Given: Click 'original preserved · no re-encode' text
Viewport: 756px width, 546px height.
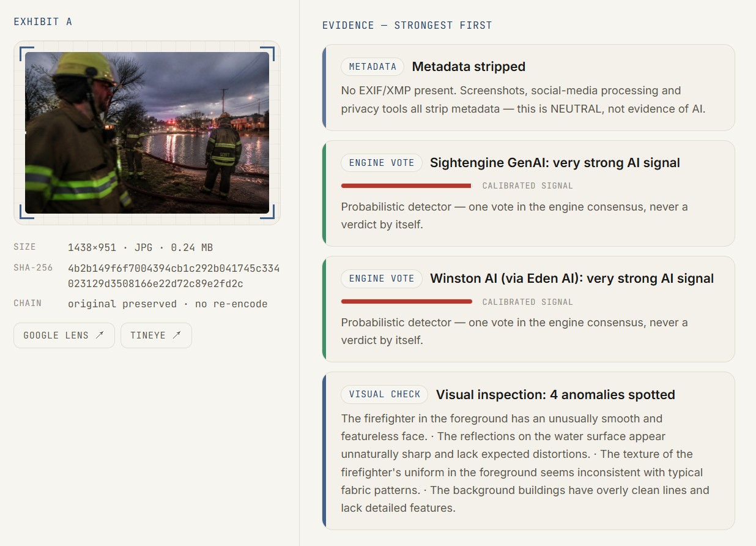Looking at the screenshot, I should click(x=168, y=304).
